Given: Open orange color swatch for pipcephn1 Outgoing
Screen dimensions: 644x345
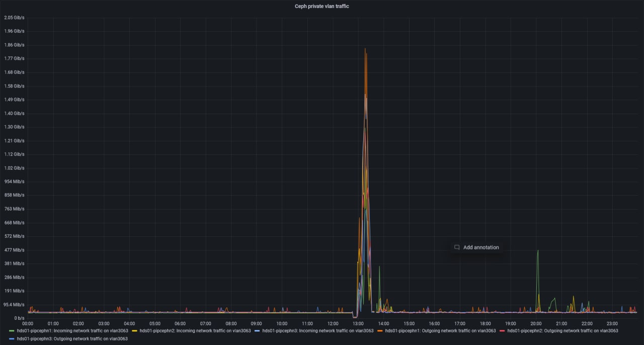Looking at the screenshot, I should [380, 331].
